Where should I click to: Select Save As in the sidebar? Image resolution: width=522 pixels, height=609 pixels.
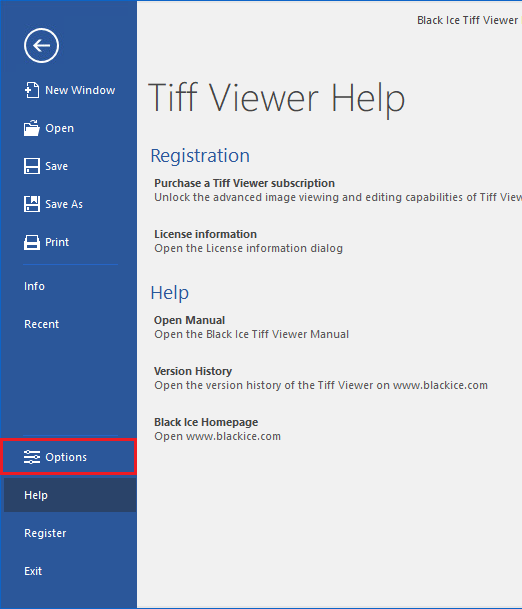click(70, 204)
